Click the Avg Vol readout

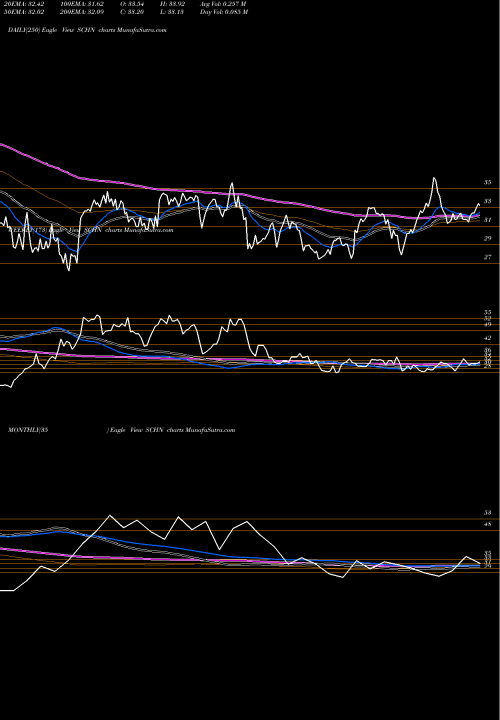tap(224, 4)
